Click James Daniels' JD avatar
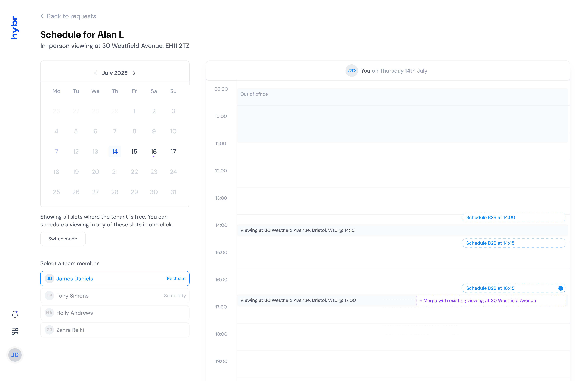Screen dimensions: 588x382 [49, 278]
